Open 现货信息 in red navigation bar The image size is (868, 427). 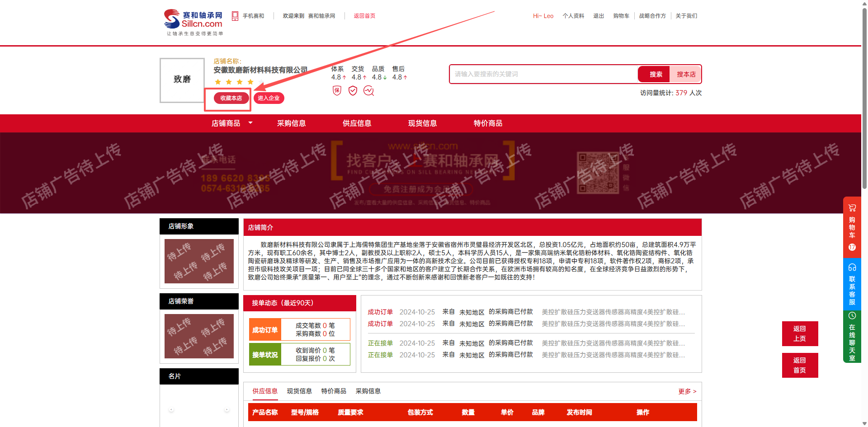pyautogui.click(x=422, y=123)
